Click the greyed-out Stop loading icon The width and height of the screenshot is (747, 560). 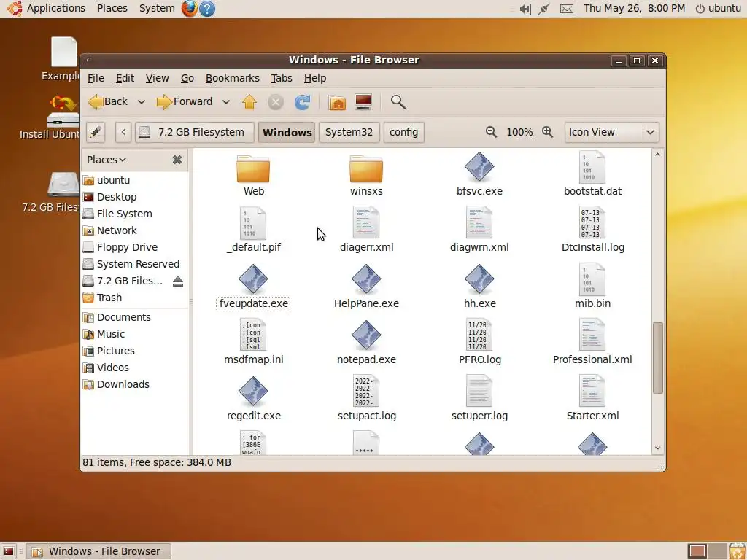pos(275,102)
